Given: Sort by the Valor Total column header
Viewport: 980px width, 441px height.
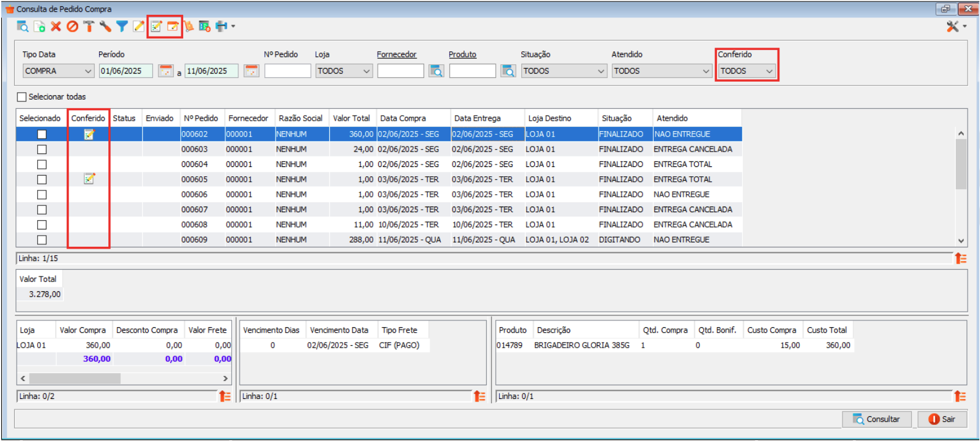Looking at the screenshot, I should (351, 118).
